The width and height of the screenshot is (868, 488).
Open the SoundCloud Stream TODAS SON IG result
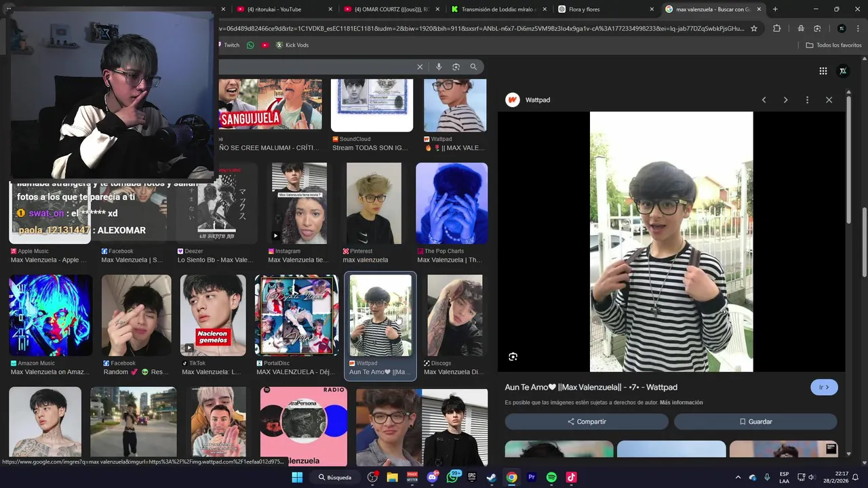(372, 115)
